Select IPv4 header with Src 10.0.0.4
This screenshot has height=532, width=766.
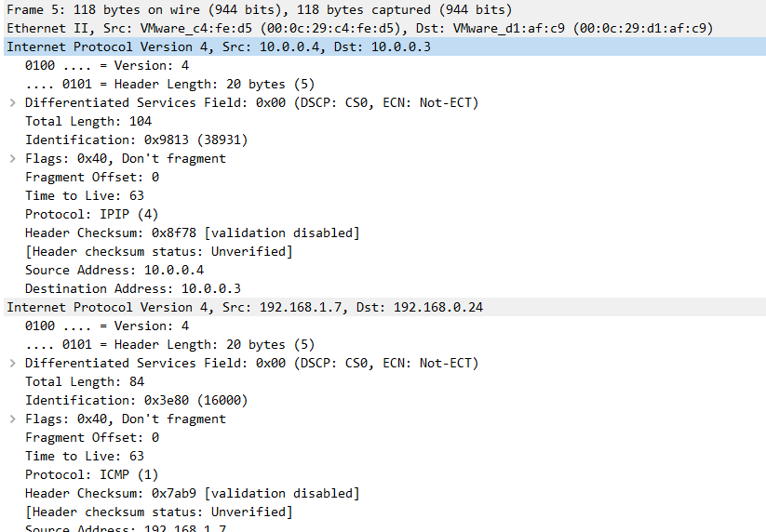tap(383, 47)
